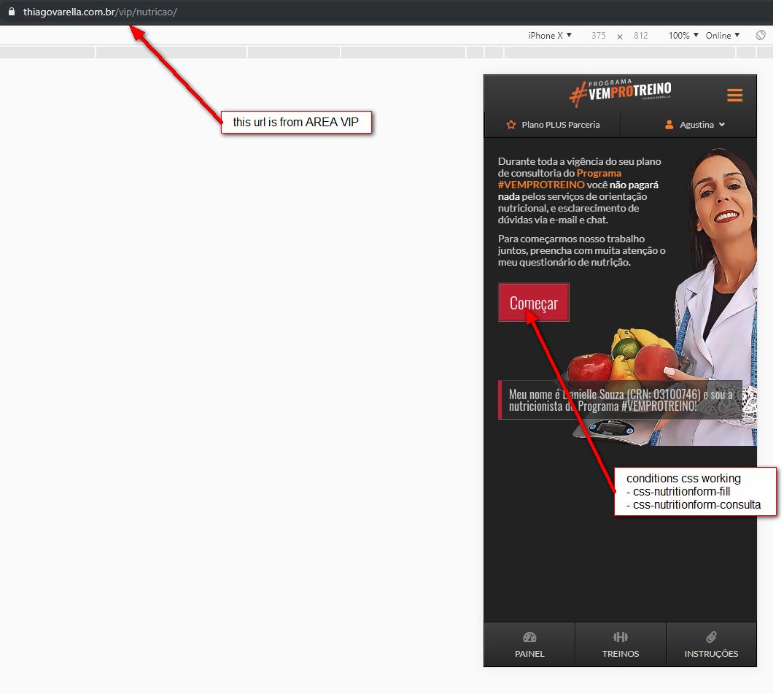Click the URL thiagovarella.com.br/vip/nutricao/
784x694 pixels.
tap(100, 12)
